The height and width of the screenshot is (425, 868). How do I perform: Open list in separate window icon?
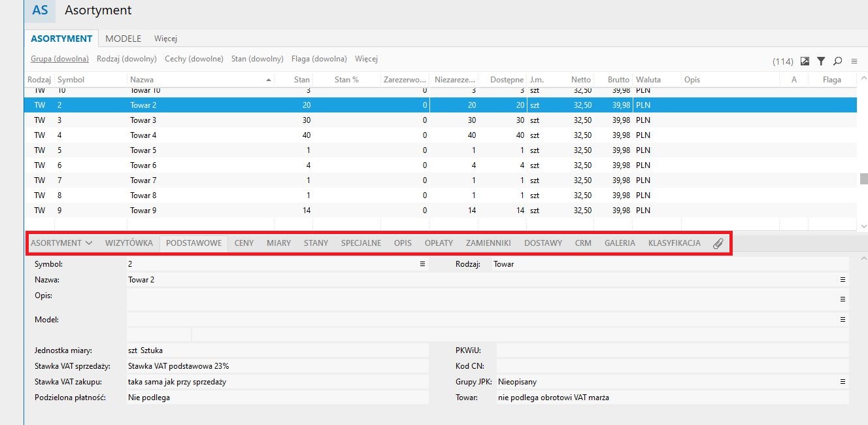805,61
